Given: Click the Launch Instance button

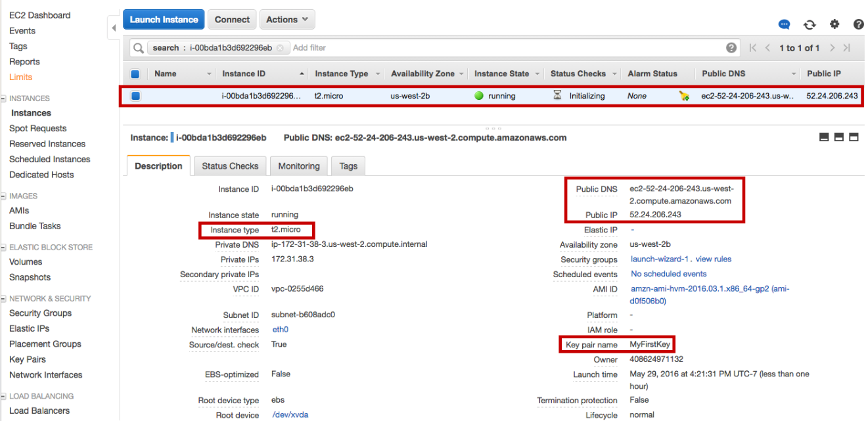Looking at the screenshot, I should pyautogui.click(x=164, y=20).
